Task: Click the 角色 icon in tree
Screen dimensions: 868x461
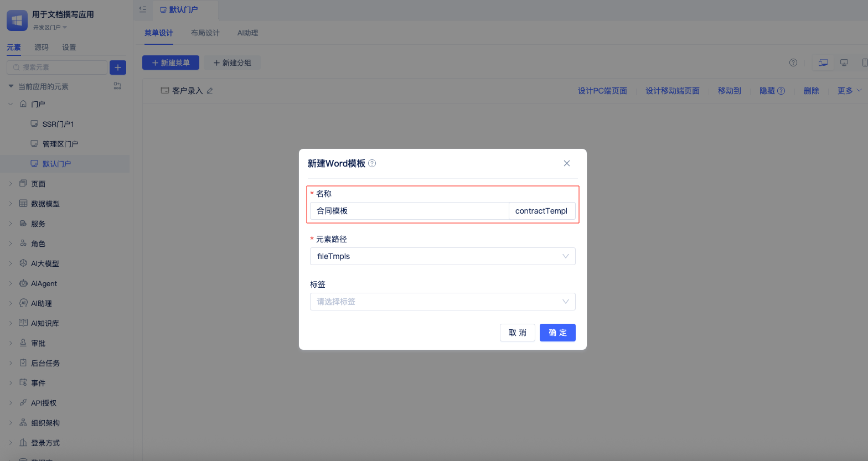Action: click(23, 243)
